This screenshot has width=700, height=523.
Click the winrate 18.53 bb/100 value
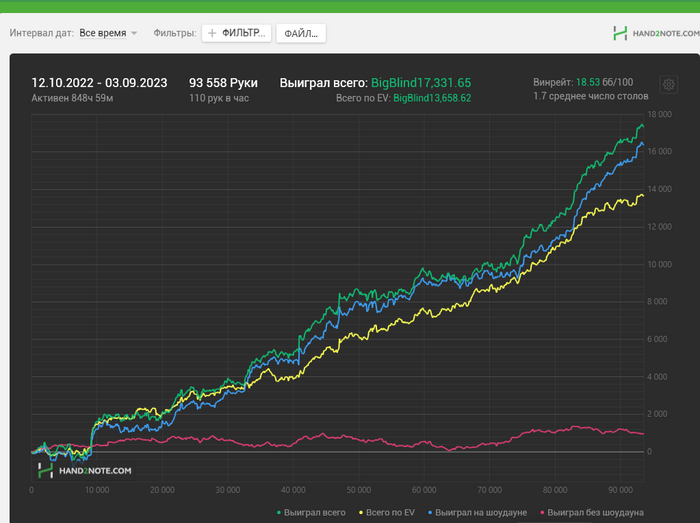pos(589,80)
